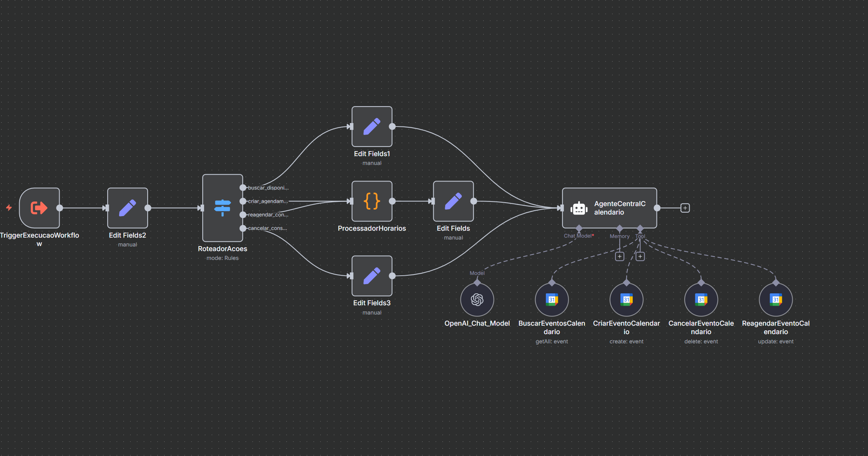868x456 pixels.
Task: Click the buscar_disponi... output connector
Action: 243,188
